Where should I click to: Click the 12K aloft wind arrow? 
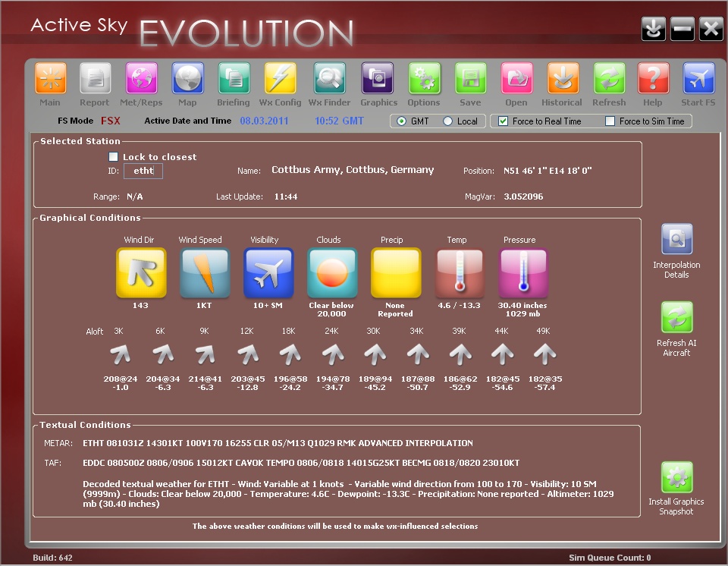pyautogui.click(x=248, y=354)
